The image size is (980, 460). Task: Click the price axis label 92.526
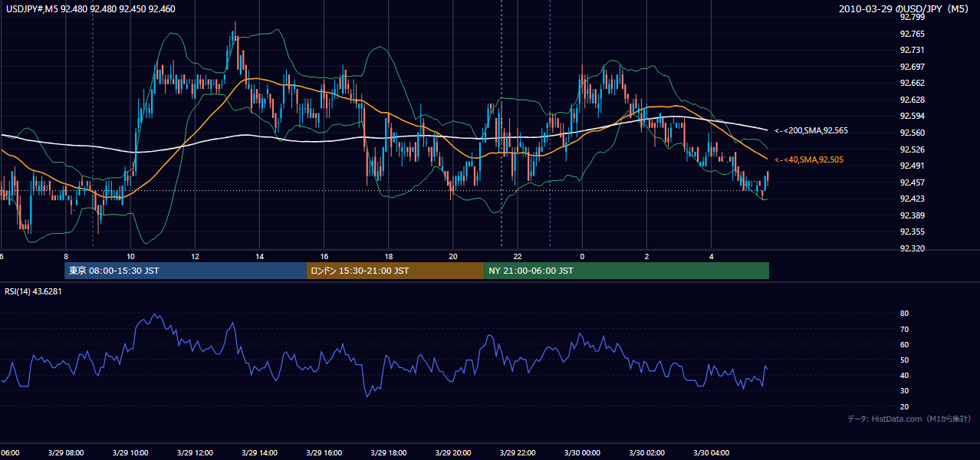(x=912, y=149)
